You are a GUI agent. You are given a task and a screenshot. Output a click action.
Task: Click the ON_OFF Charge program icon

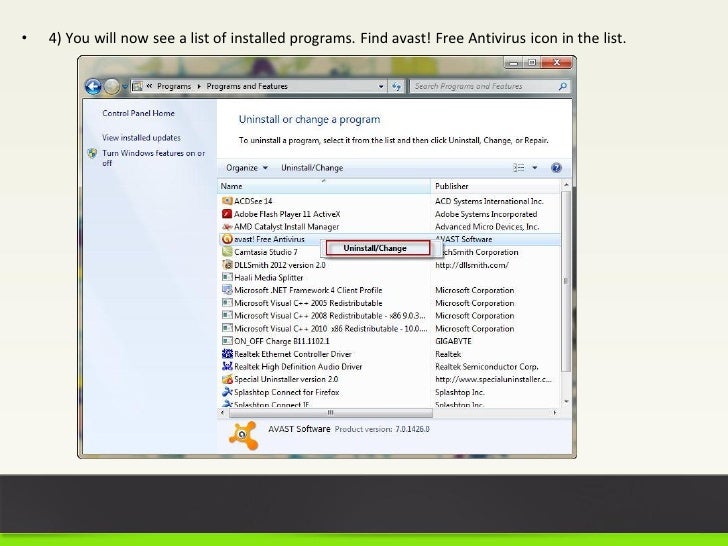(227, 341)
